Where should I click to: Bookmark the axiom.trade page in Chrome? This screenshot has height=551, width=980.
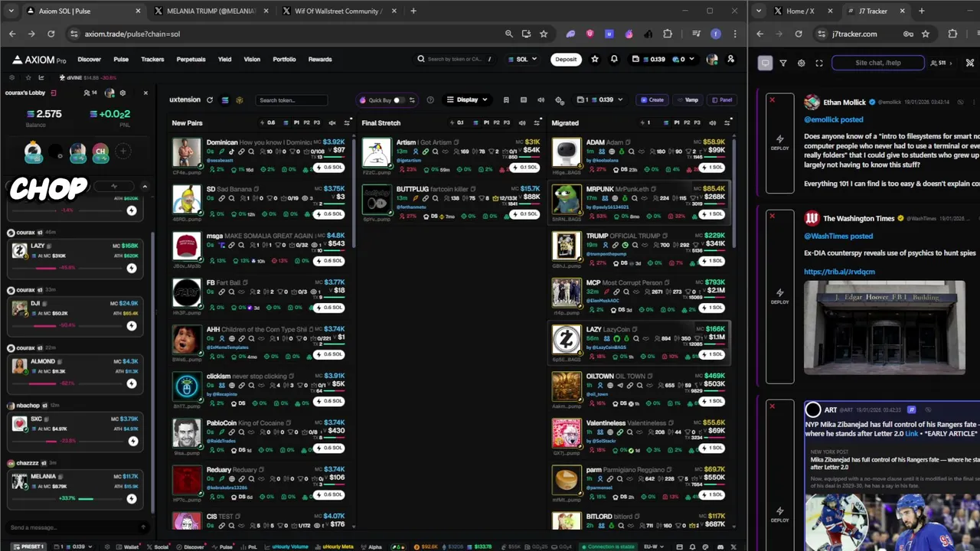point(544,34)
